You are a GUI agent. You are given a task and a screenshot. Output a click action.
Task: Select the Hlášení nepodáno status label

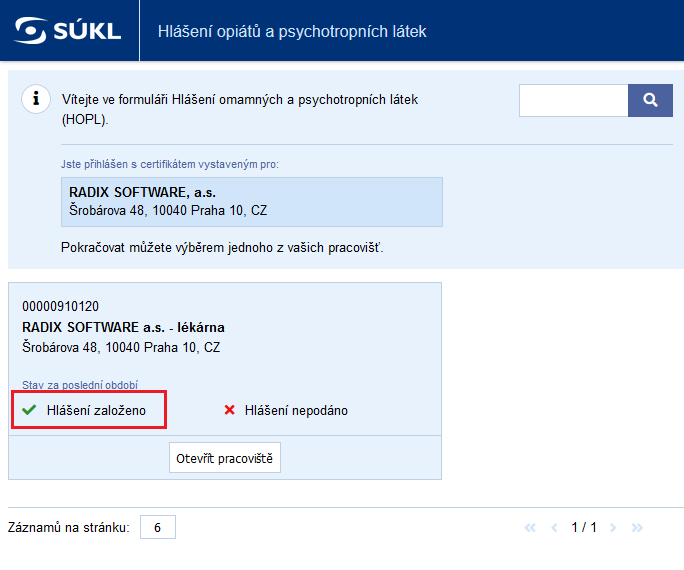(x=296, y=410)
